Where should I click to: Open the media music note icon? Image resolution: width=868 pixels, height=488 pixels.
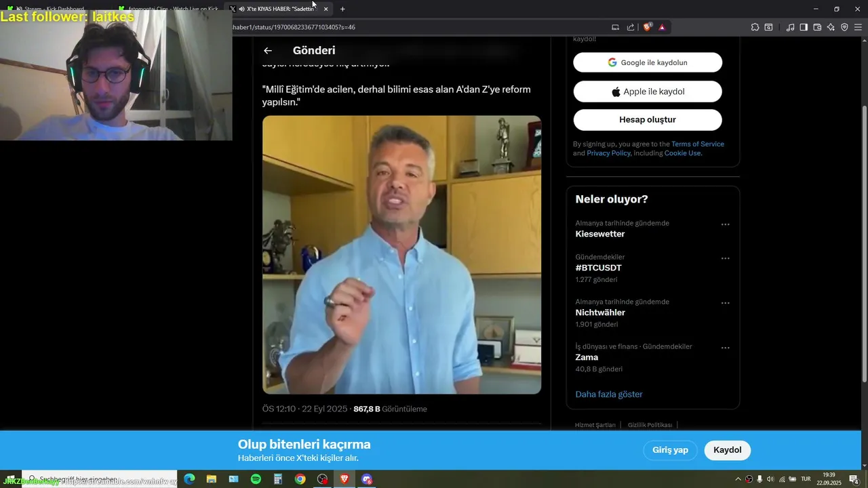(x=790, y=27)
